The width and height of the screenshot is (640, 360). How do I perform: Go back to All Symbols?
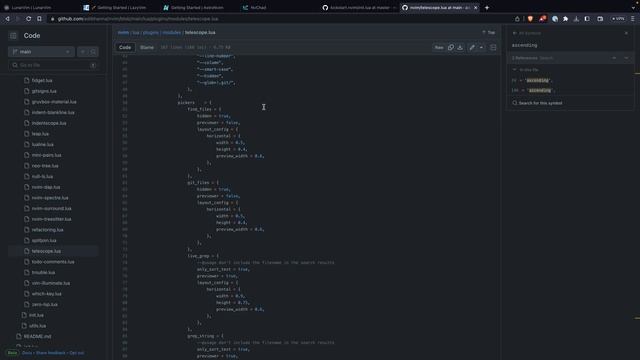pyautogui.click(x=527, y=33)
